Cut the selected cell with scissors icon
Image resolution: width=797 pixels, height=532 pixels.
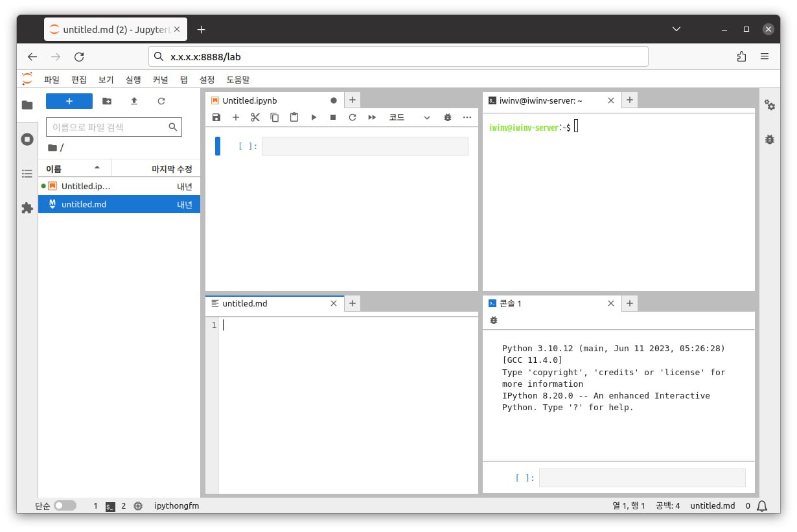(255, 117)
